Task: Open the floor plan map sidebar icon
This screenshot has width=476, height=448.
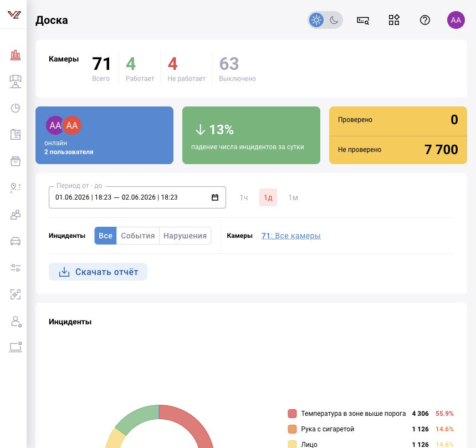Action: point(16,134)
